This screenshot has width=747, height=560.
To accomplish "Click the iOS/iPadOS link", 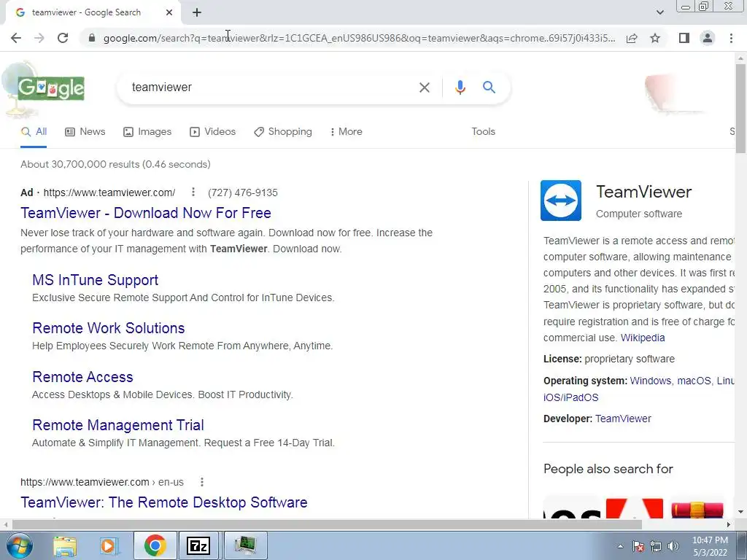I will point(570,397).
